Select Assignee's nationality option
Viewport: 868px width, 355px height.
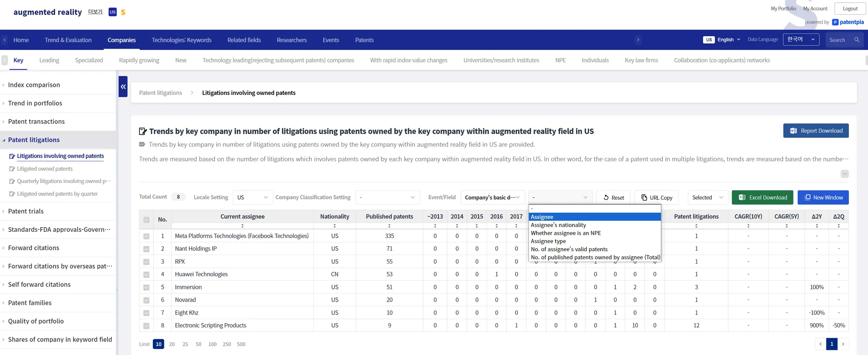click(x=595, y=225)
